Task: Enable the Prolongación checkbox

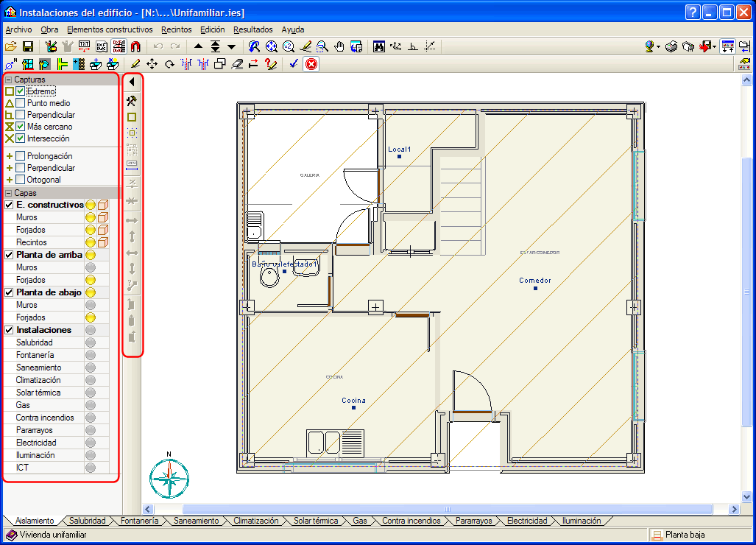Action: (x=20, y=156)
